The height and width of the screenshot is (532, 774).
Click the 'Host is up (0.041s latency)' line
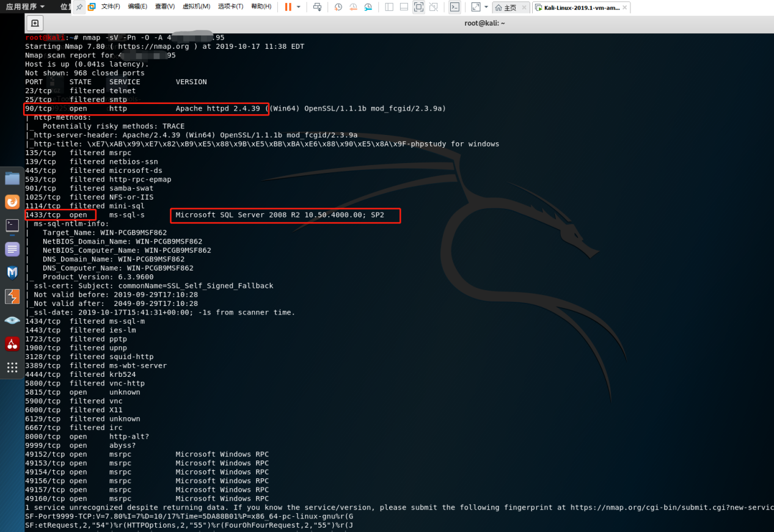87,64
